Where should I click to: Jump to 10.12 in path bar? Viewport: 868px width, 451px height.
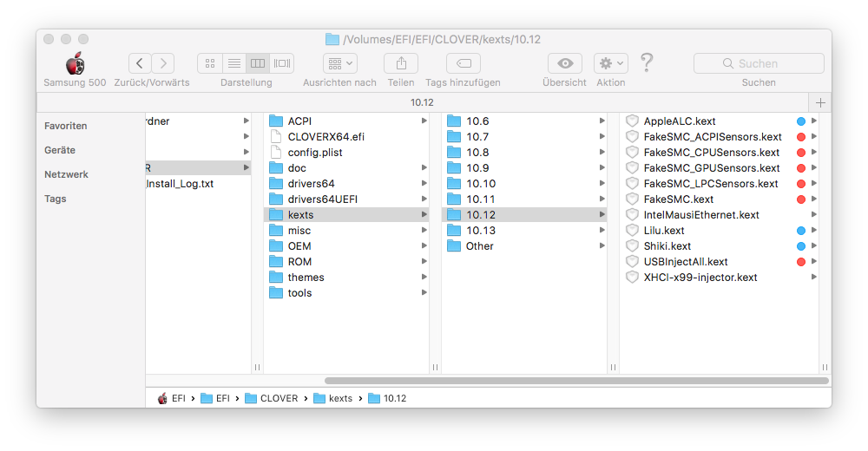[x=387, y=398]
